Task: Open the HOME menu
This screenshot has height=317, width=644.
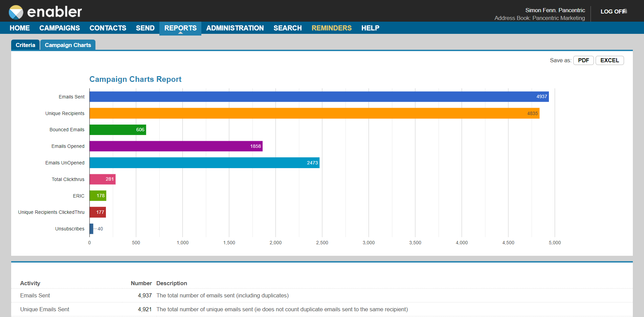Action: pos(20,28)
